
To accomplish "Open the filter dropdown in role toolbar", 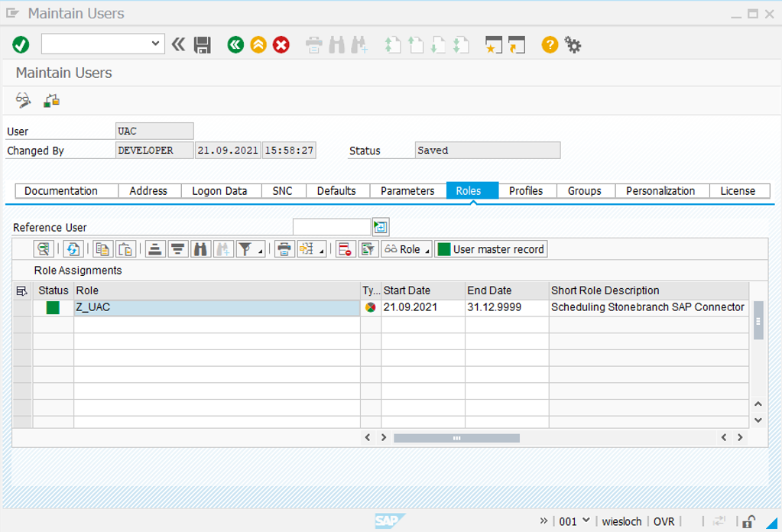I will 250,249.
